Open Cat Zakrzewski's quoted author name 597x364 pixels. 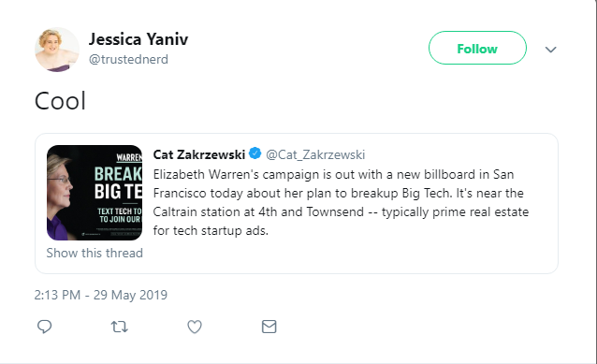199,154
